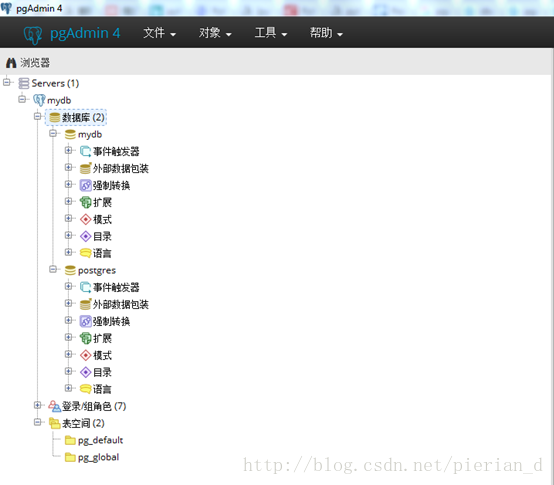Screen dimensions: 554x485
Task: Collapse the 表空间 (2) node
Action: pos(38,422)
